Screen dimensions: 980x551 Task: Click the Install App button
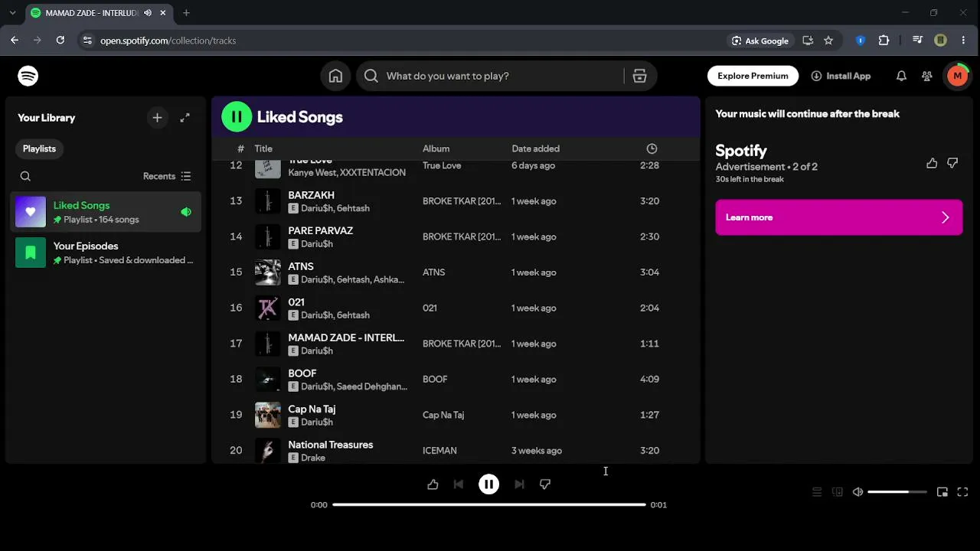click(x=841, y=76)
